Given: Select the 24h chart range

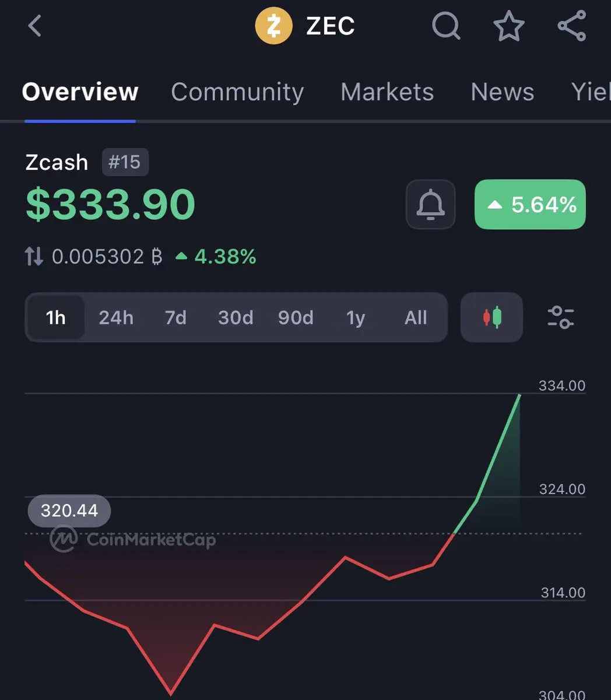Looking at the screenshot, I should [116, 317].
